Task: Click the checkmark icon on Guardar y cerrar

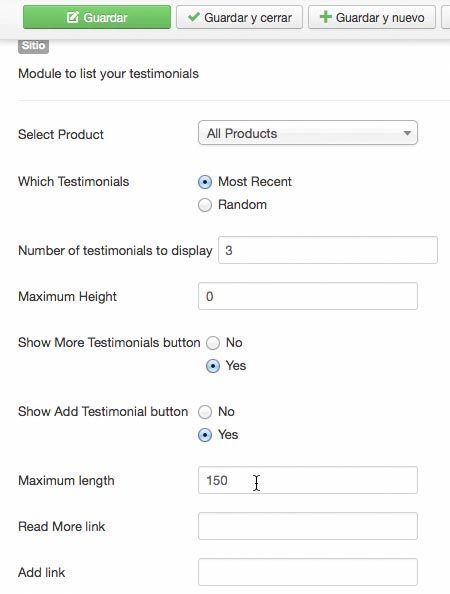Action: point(194,17)
